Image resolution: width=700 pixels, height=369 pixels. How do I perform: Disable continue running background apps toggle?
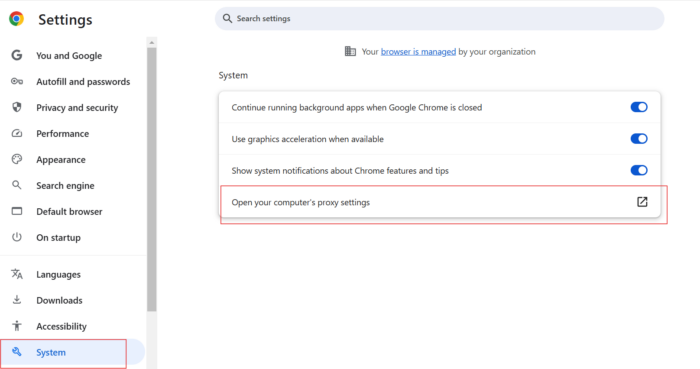pos(639,107)
